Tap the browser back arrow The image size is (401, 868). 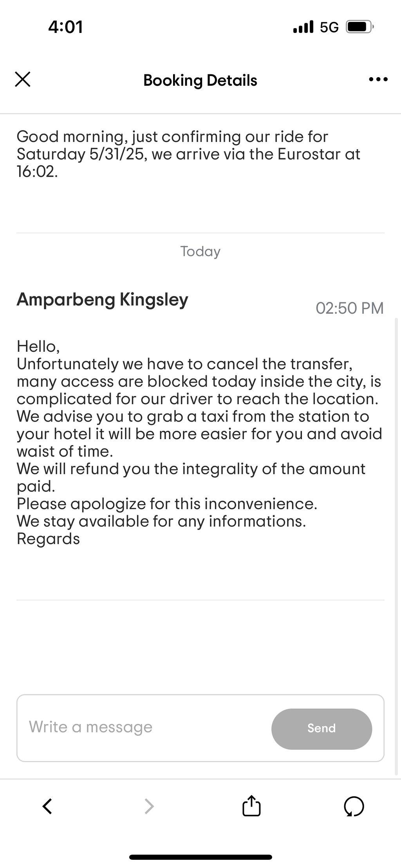(x=47, y=806)
